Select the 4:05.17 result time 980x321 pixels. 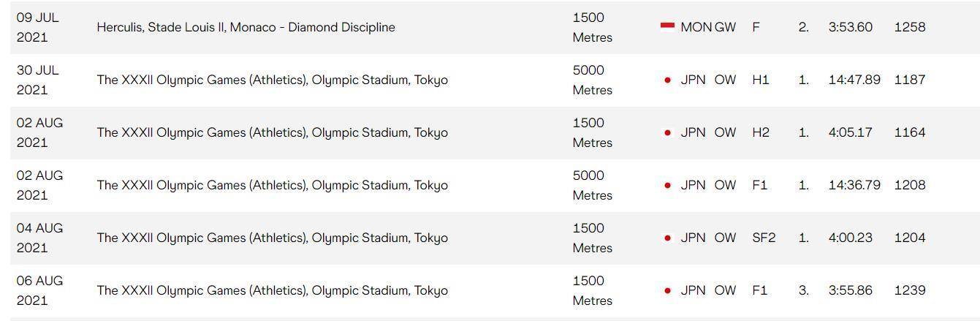tap(850, 132)
